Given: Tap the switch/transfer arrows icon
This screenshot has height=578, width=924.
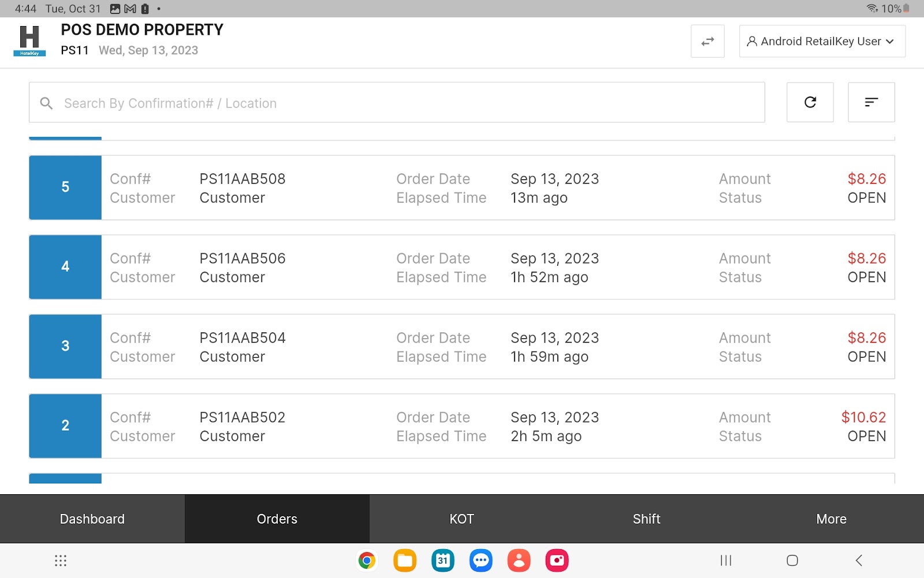Looking at the screenshot, I should coord(707,42).
